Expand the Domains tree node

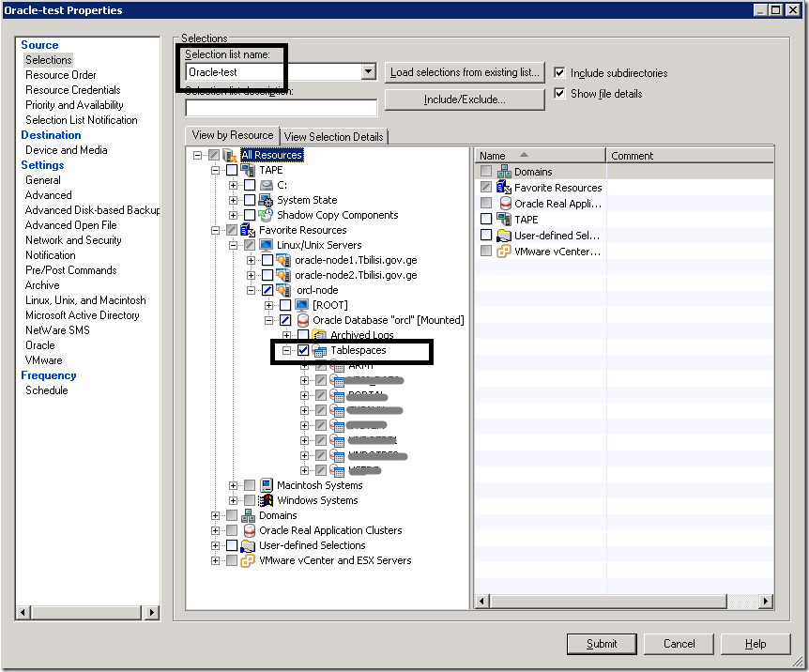click(217, 515)
